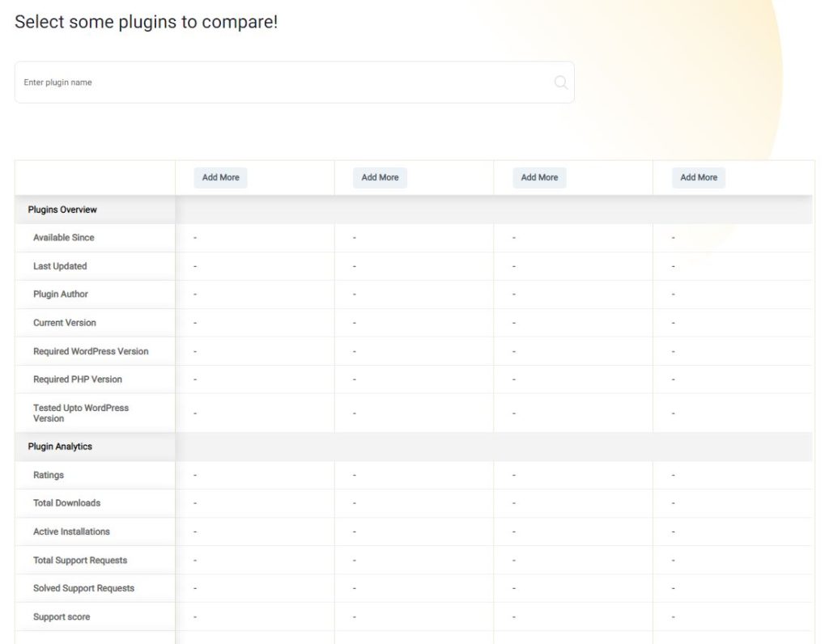
Task: Click the Current Version row label
Action: tap(65, 323)
